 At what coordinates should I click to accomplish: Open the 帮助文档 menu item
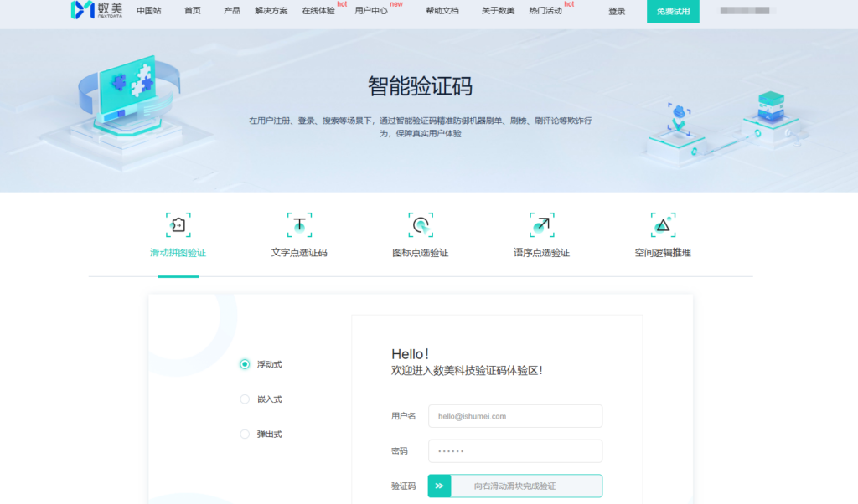tap(442, 11)
